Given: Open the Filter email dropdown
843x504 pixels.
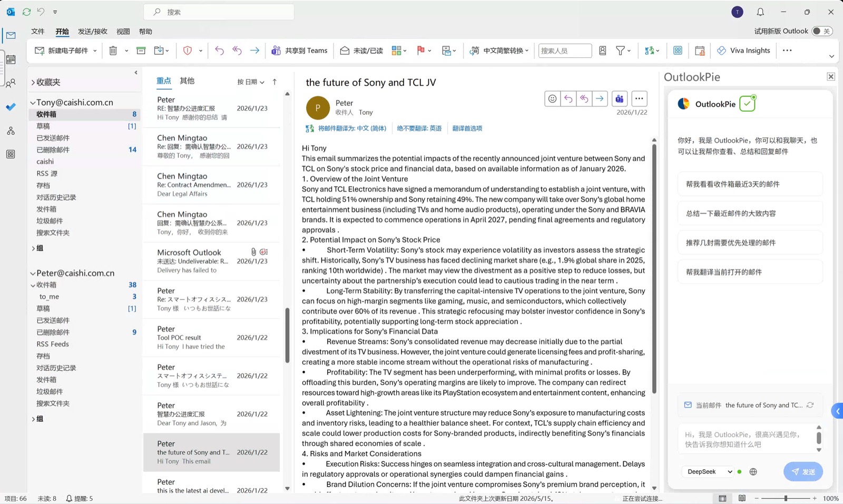Looking at the screenshot, I should 623,51.
